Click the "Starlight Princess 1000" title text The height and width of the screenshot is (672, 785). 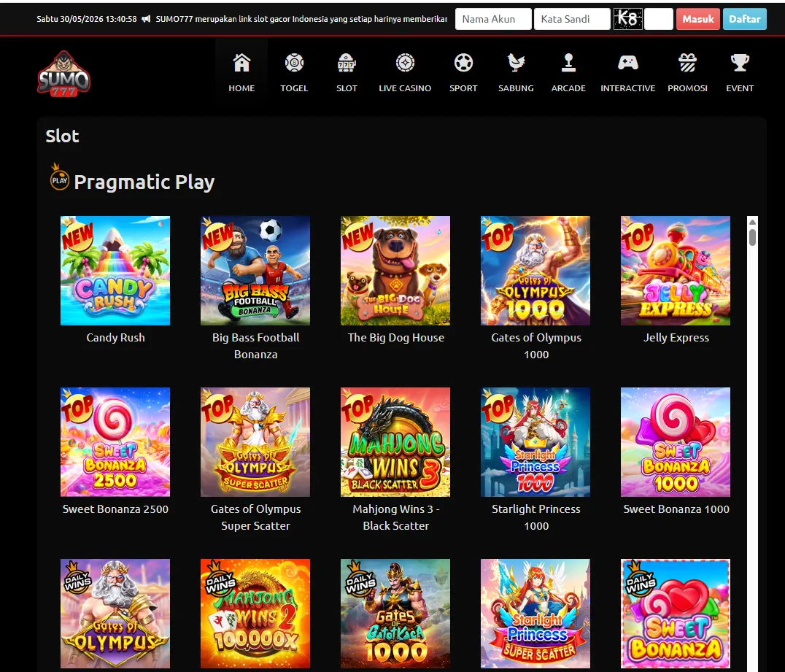point(536,517)
